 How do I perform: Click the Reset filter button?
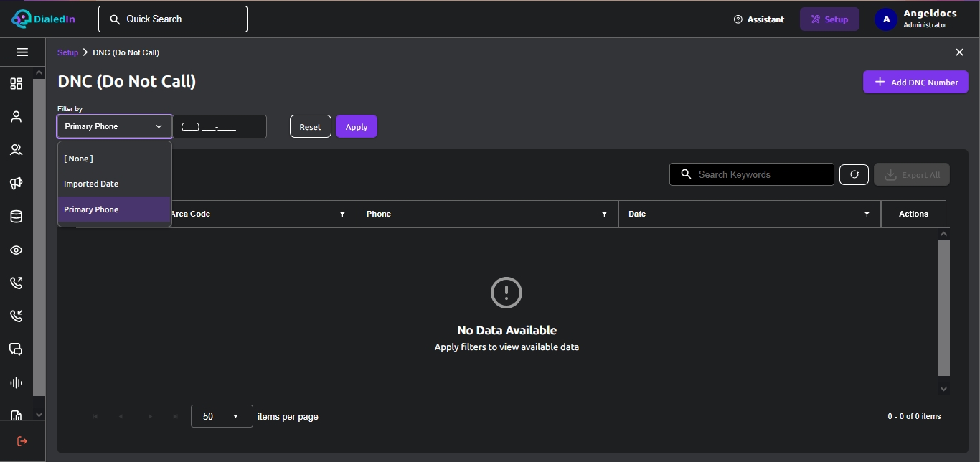pos(310,126)
